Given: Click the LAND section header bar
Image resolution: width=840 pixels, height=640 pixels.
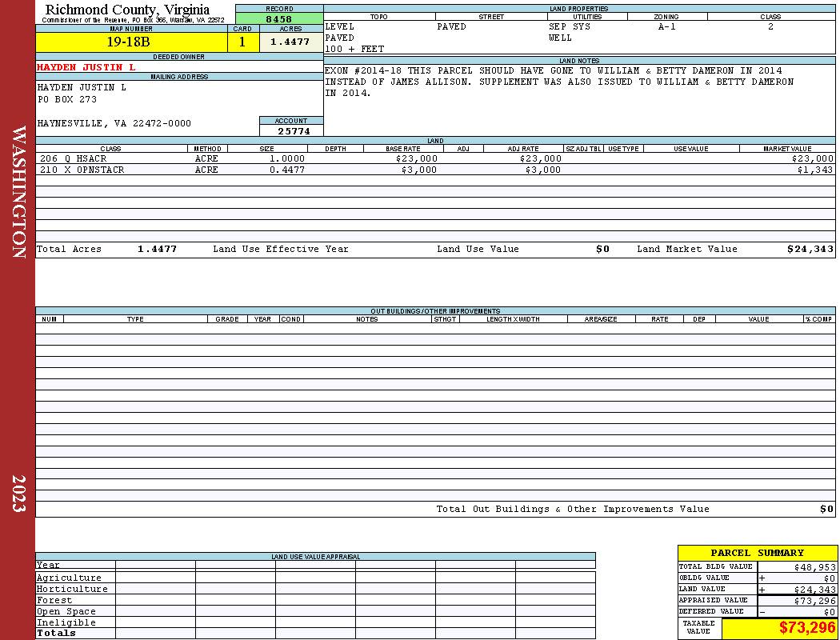Looking at the screenshot, I should tap(435, 141).
